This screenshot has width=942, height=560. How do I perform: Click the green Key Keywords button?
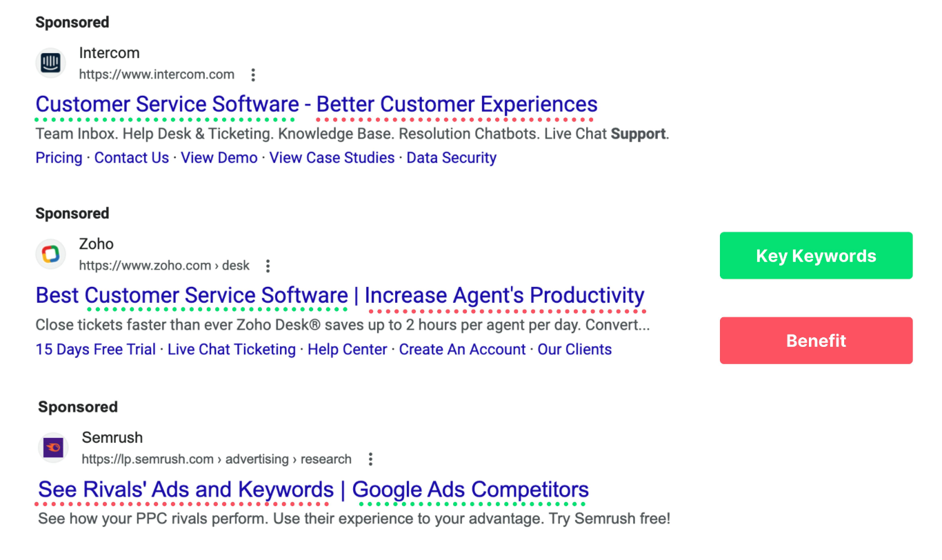[816, 256]
